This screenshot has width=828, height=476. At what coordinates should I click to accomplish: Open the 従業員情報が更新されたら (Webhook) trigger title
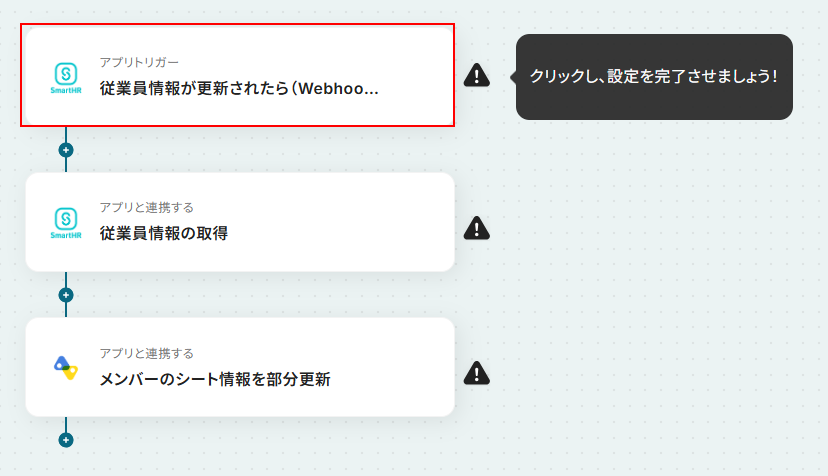pos(239,88)
